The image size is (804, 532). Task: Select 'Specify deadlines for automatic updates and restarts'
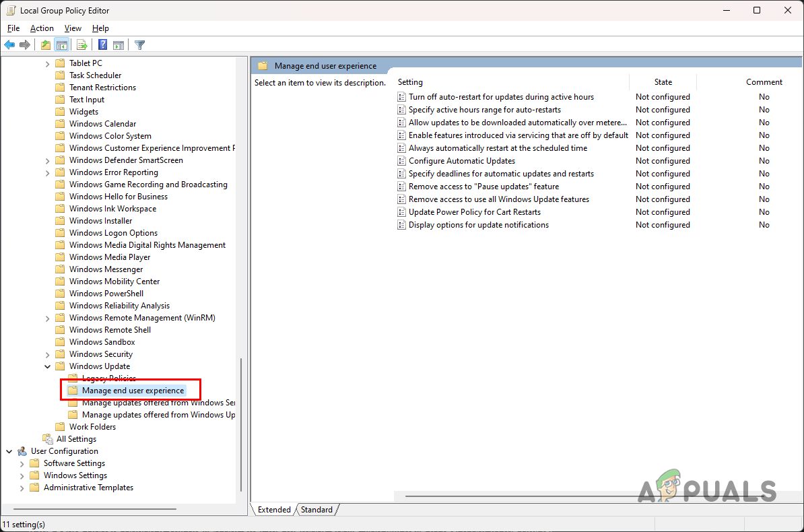[501, 174]
